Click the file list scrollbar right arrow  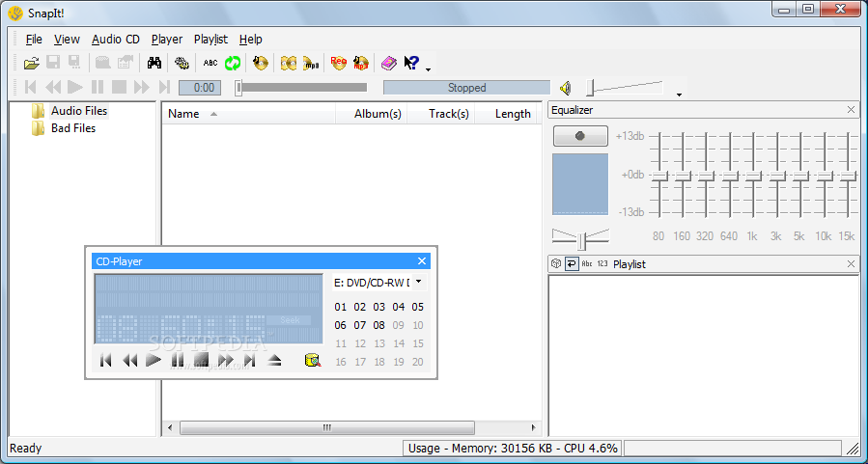coord(534,427)
